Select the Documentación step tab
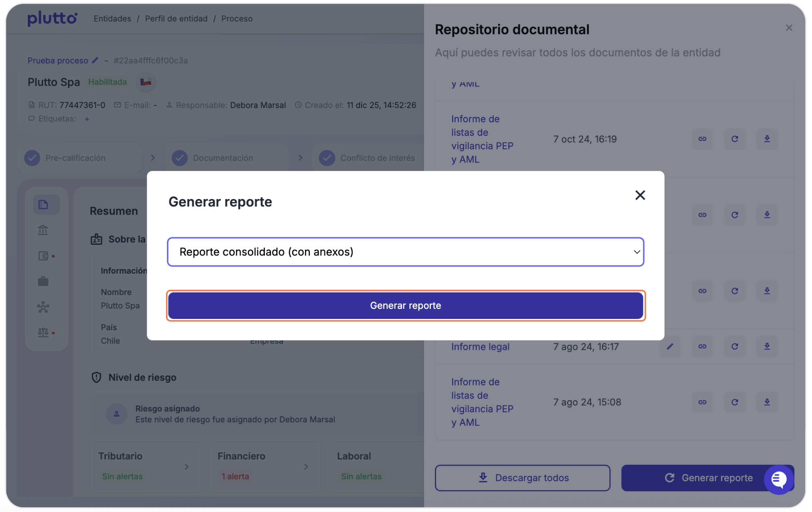The height and width of the screenshot is (512, 812). click(223, 158)
